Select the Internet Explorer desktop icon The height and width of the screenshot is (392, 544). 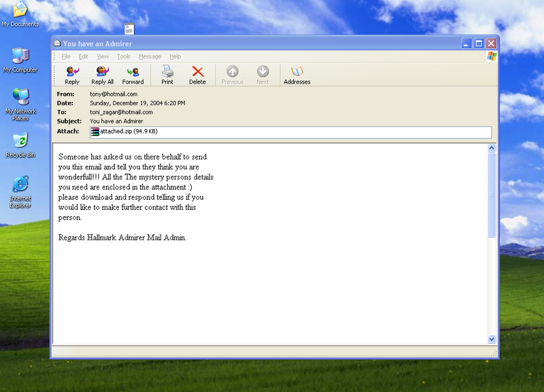coord(20,189)
